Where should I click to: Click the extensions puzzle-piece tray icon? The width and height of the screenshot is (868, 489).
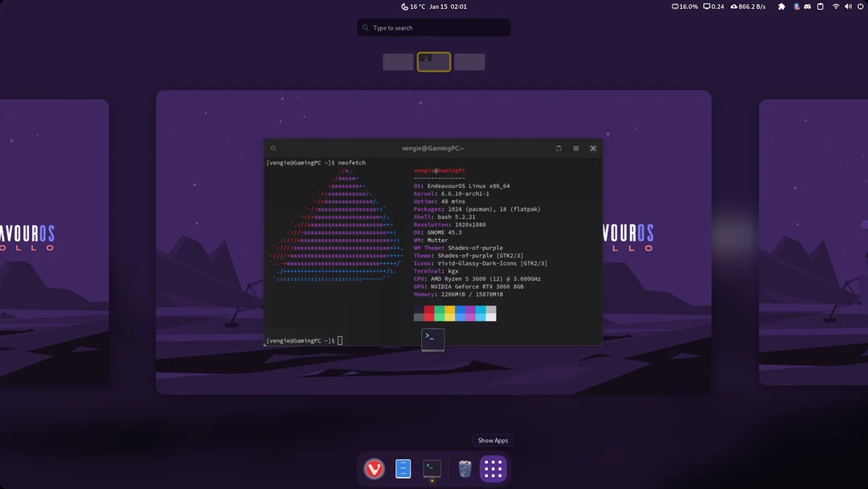[781, 6]
